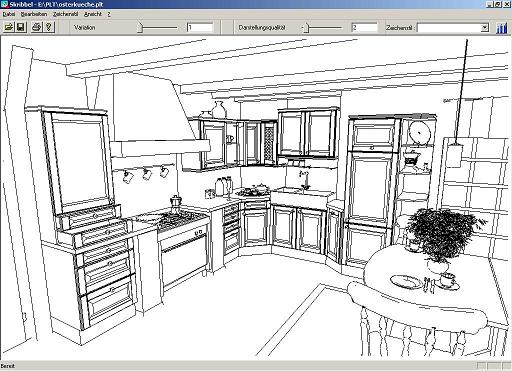Image resolution: width=512 pixels, height=372 pixels.
Task: Open a file with the folder icon
Action: pos(9,27)
